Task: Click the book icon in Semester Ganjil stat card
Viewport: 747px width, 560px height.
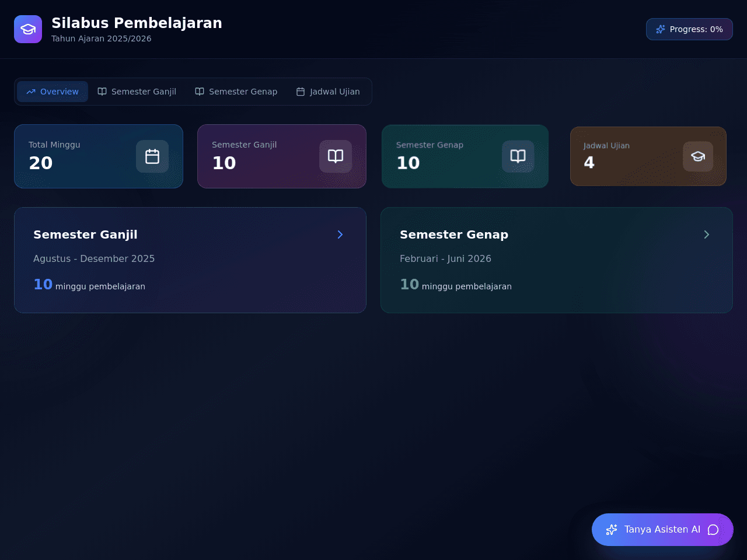Action: [336, 156]
